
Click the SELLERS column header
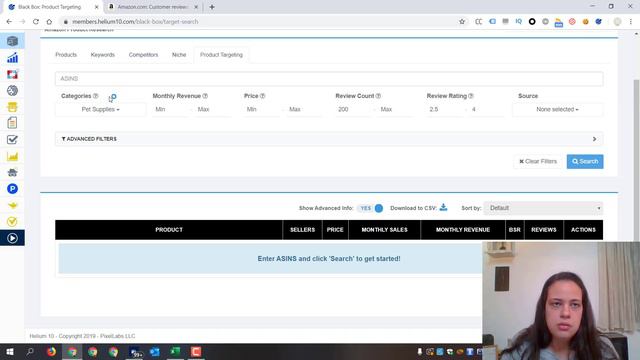[302, 230]
